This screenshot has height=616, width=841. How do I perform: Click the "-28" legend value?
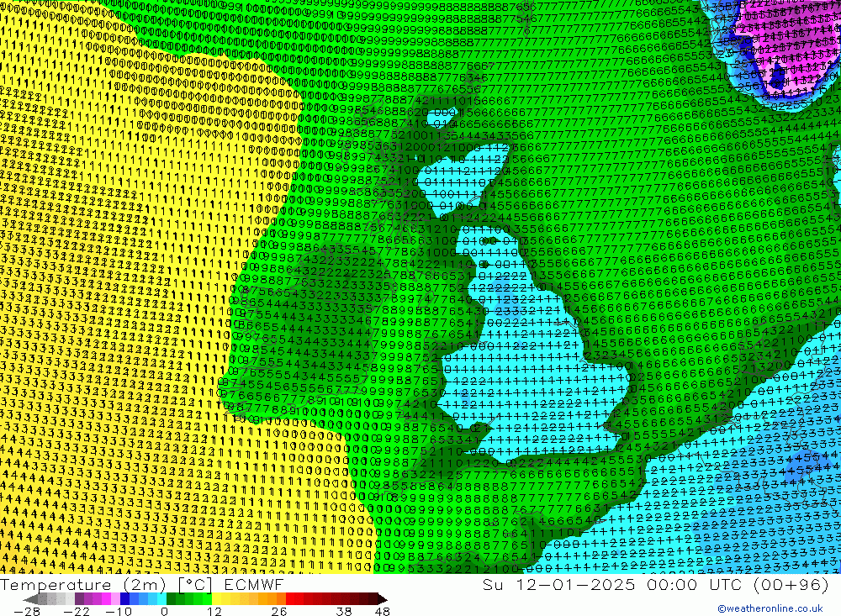(x=27, y=611)
